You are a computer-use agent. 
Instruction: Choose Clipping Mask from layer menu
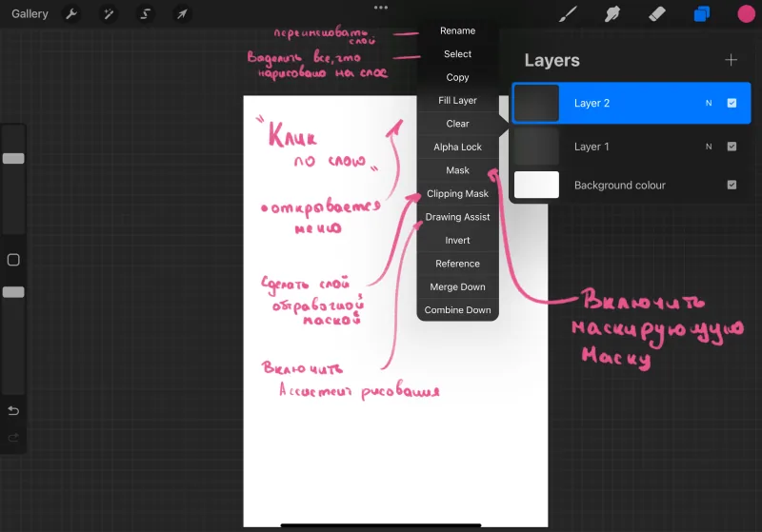coord(457,194)
